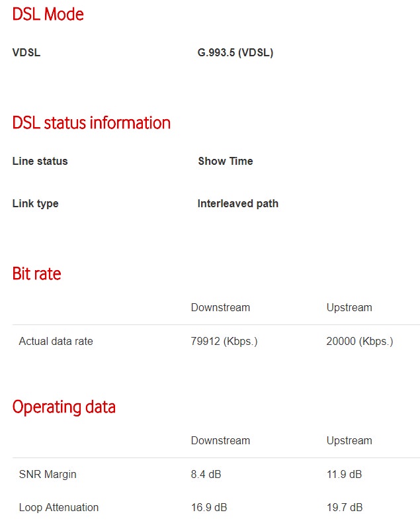Click Upstream column header under Bit rate
This screenshot has width=420, height=527.
pos(349,308)
